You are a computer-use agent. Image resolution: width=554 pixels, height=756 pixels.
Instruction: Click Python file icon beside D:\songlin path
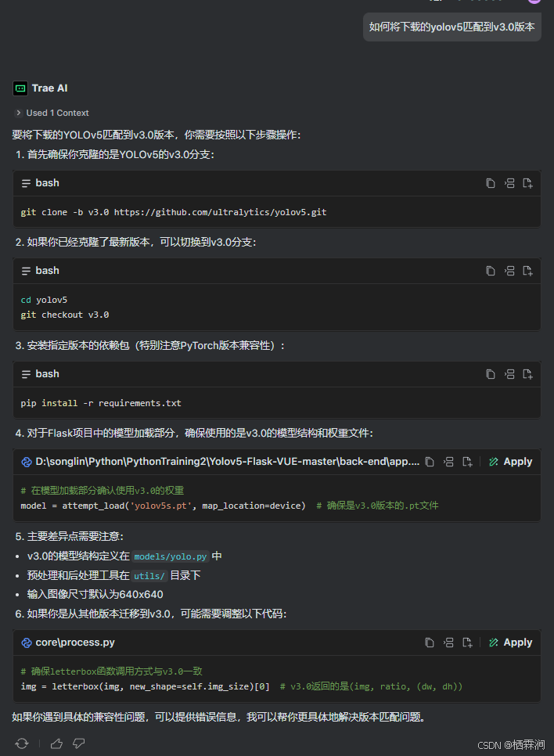[27, 462]
